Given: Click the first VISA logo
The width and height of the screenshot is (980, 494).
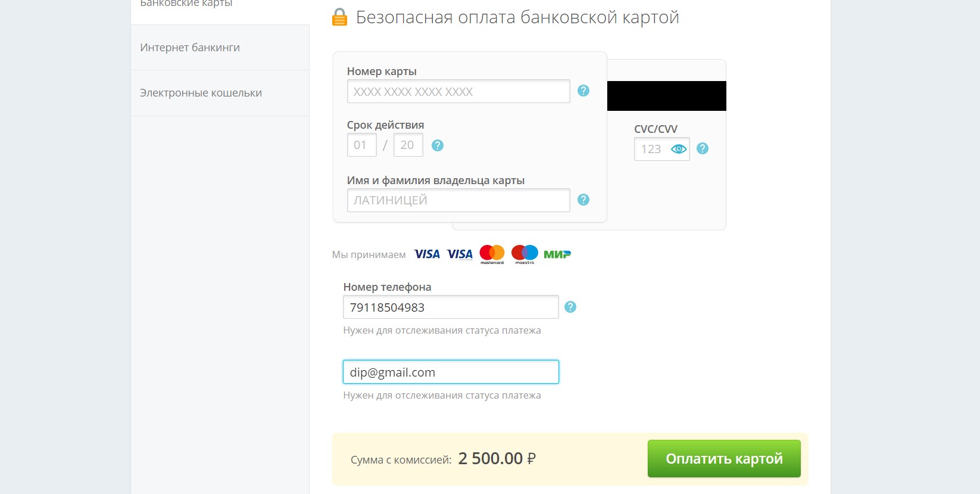Looking at the screenshot, I should point(427,254).
